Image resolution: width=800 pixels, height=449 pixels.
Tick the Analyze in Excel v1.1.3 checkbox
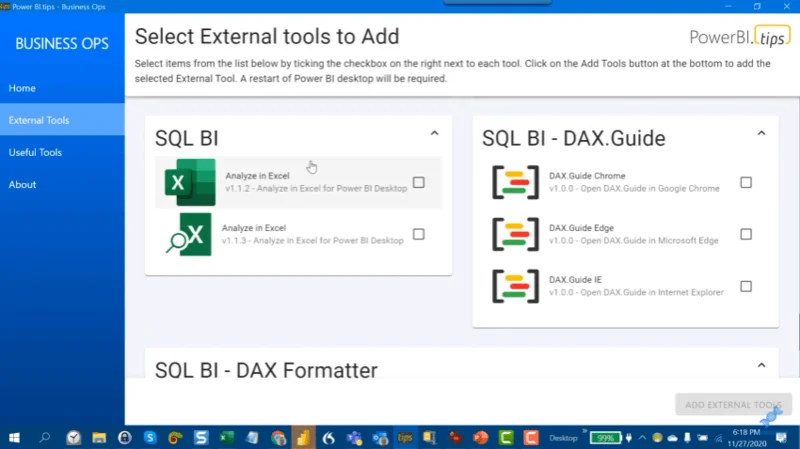pos(418,234)
